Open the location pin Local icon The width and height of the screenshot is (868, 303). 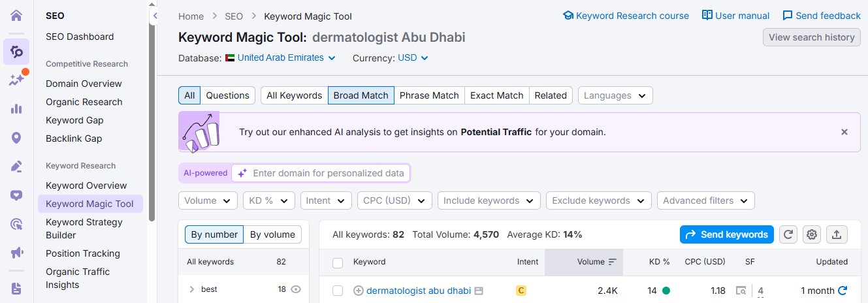[x=16, y=138]
